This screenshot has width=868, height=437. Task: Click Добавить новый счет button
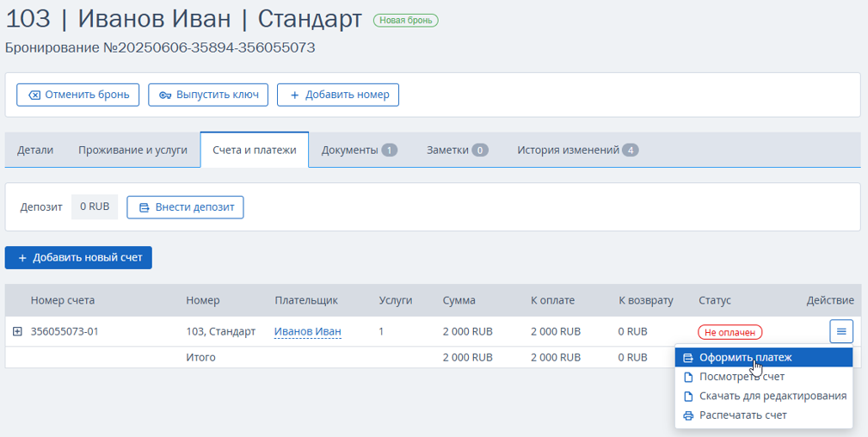(x=78, y=257)
